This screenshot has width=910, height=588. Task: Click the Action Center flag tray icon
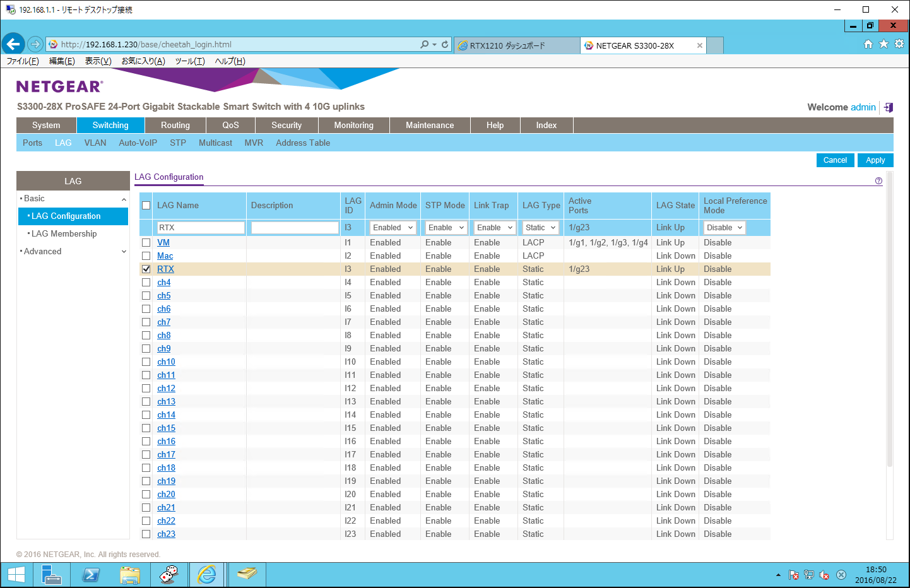click(x=794, y=575)
